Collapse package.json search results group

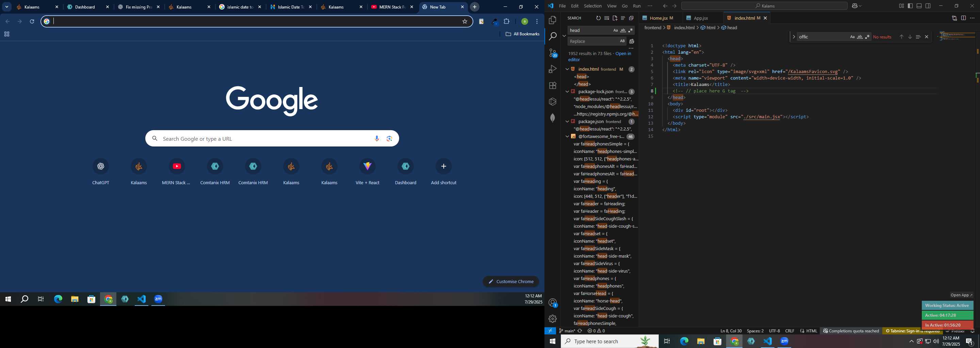pyautogui.click(x=567, y=122)
